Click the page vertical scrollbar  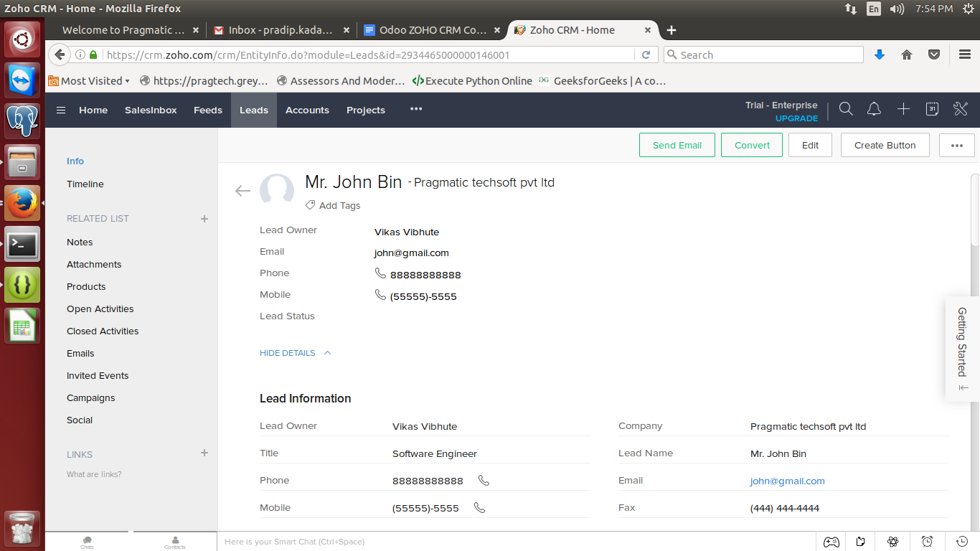click(x=975, y=211)
